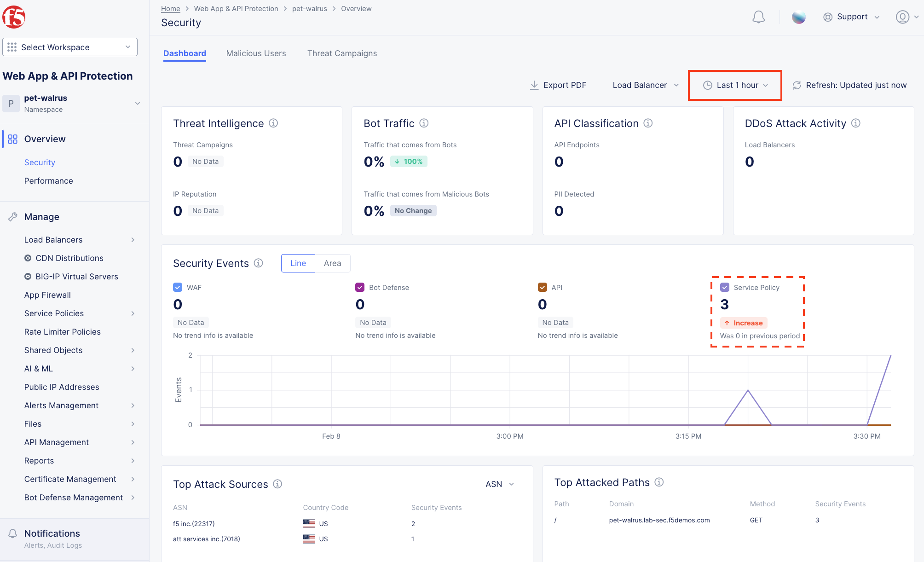Click the F5 logo
The image size is (924, 562).
click(x=14, y=17)
